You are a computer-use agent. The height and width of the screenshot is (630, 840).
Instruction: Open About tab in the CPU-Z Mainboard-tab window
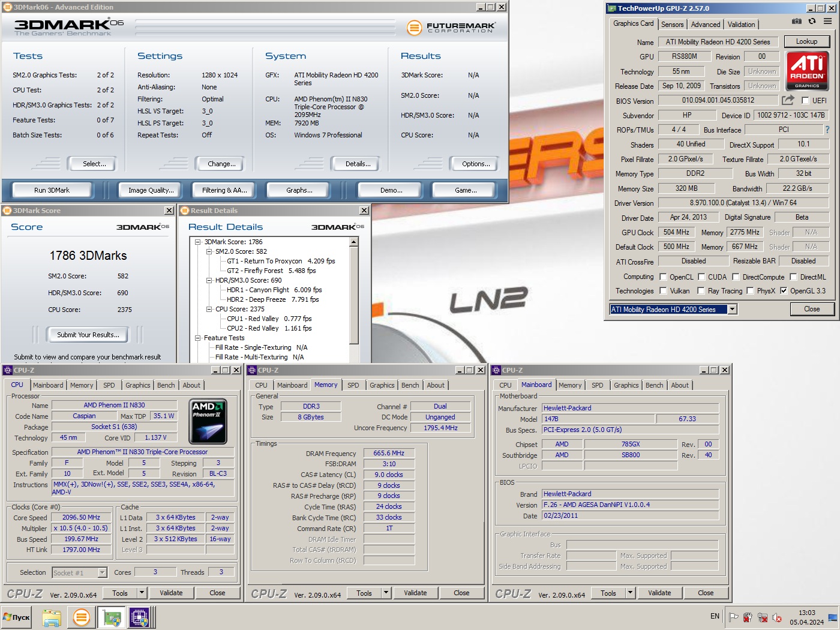[x=680, y=385]
